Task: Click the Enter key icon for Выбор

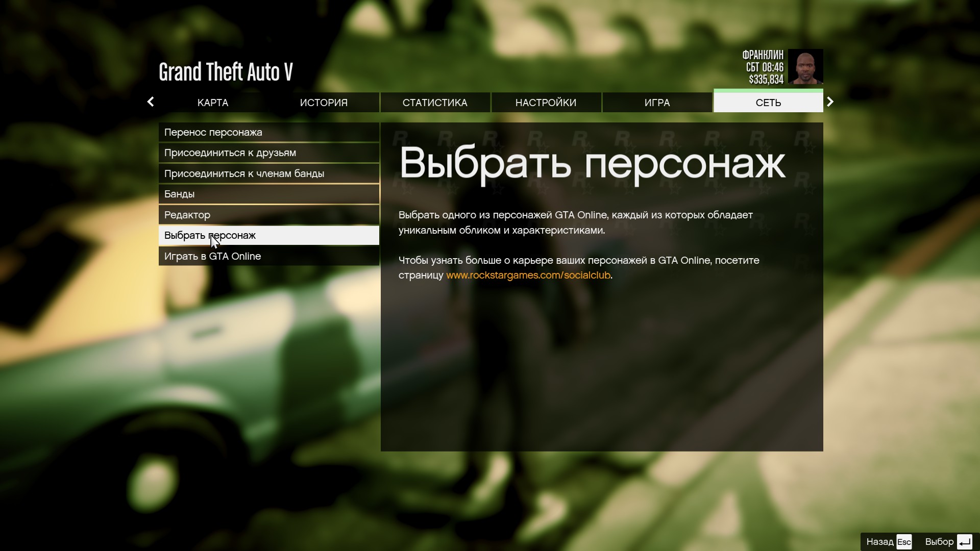Action: tap(964, 542)
